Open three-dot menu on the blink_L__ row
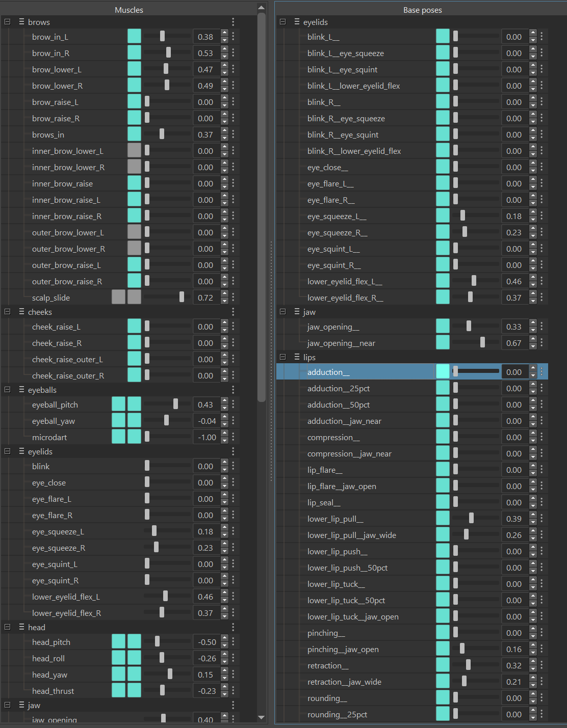 pyautogui.click(x=542, y=37)
